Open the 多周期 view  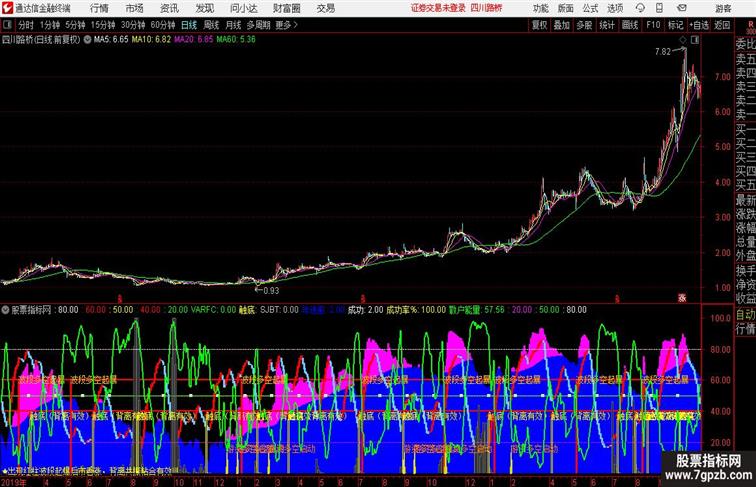tap(258, 25)
